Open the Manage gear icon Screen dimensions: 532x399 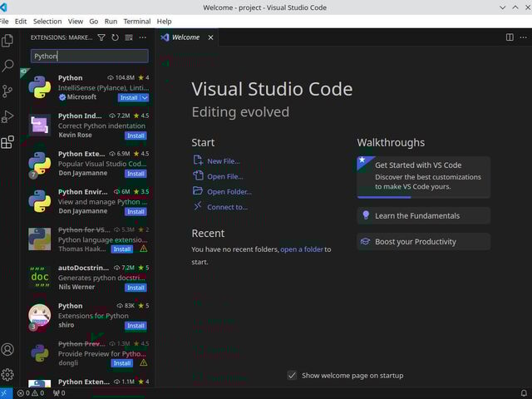tap(7, 375)
